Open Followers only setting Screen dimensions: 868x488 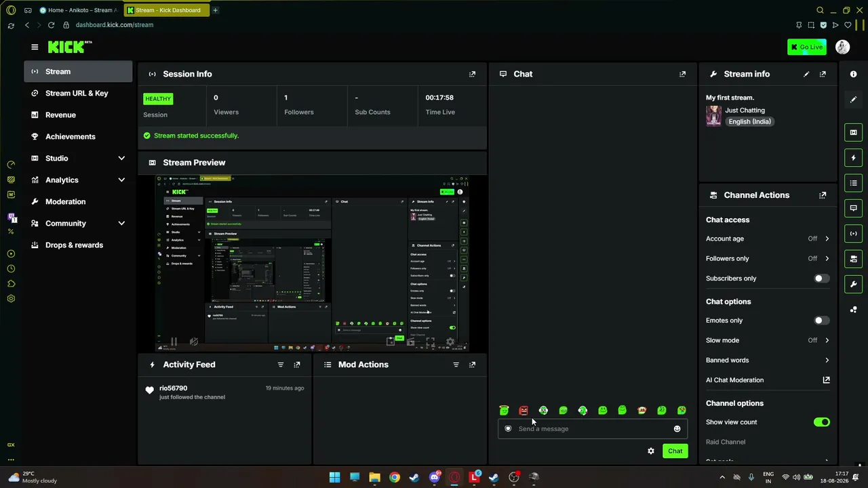768,258
